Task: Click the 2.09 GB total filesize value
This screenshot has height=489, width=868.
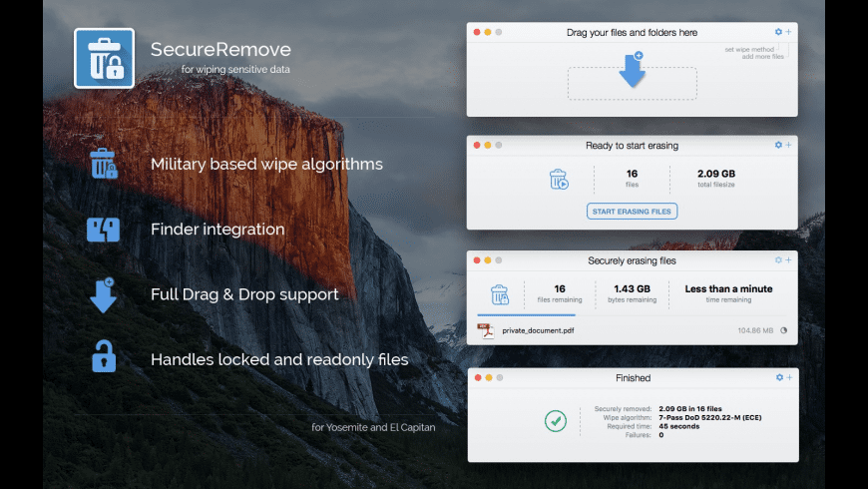Action: coord(716,174)
